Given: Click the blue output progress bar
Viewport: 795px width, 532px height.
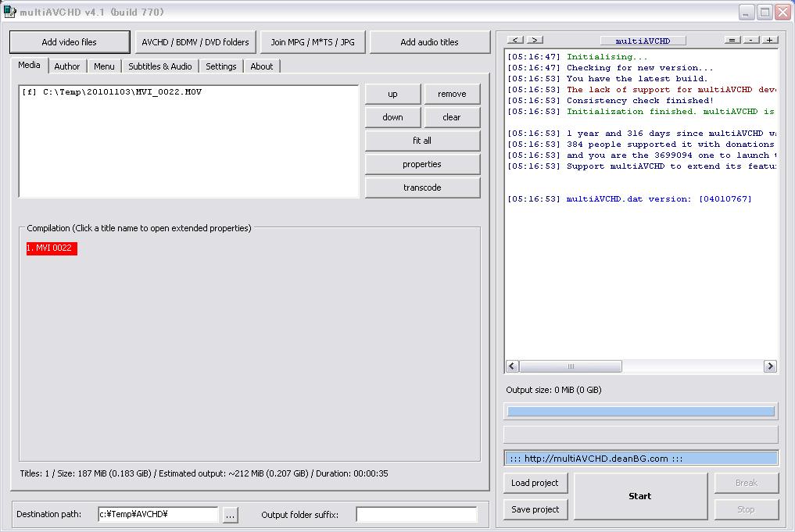Looking at the screenshot, I should tap(641, 412).
